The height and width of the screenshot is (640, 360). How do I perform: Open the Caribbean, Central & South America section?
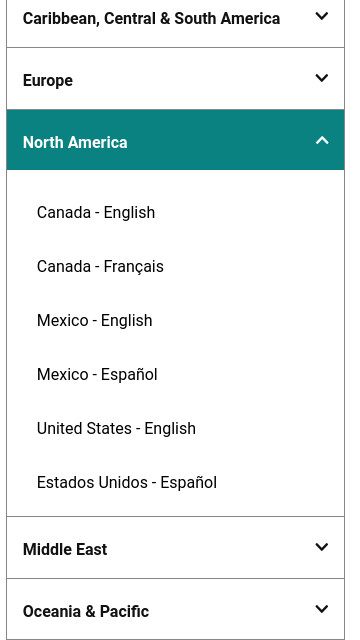176,19
